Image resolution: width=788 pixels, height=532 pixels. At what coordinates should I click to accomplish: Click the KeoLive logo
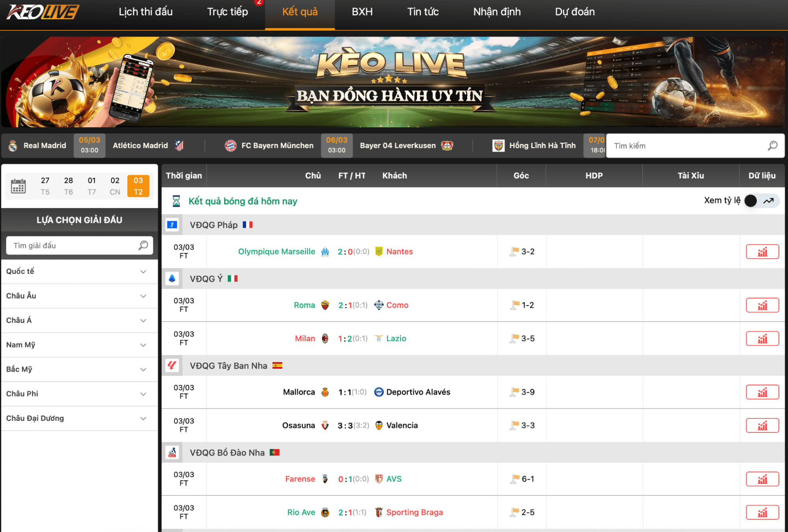[43, 12]
